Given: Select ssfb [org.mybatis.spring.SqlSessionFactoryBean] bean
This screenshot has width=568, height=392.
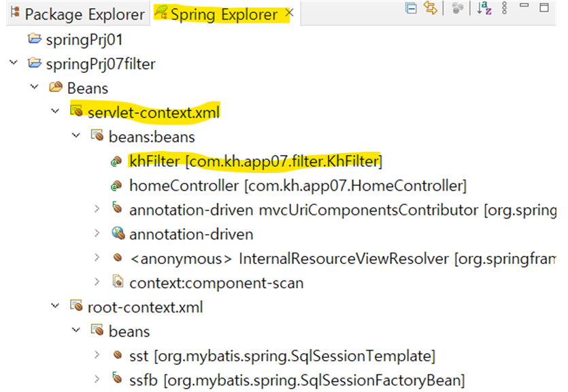Looking at the screenshot, I should tap(297, 380).
